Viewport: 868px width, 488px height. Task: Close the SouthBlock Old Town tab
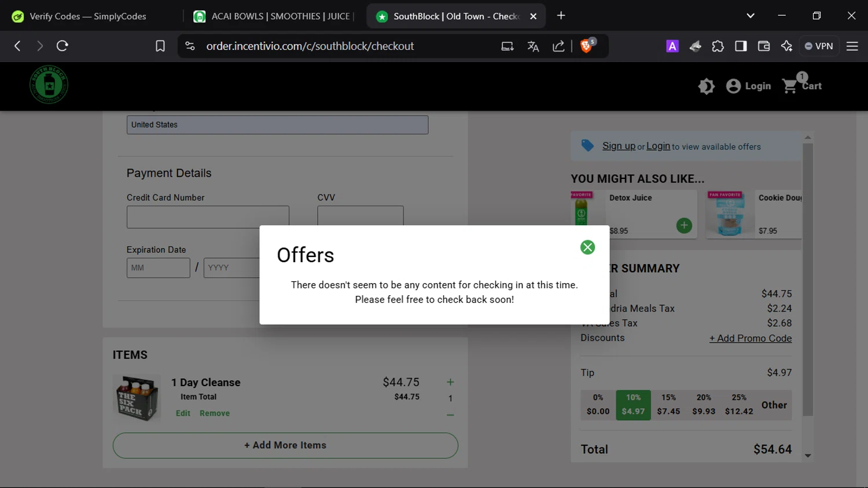click(x=534, y=16)
